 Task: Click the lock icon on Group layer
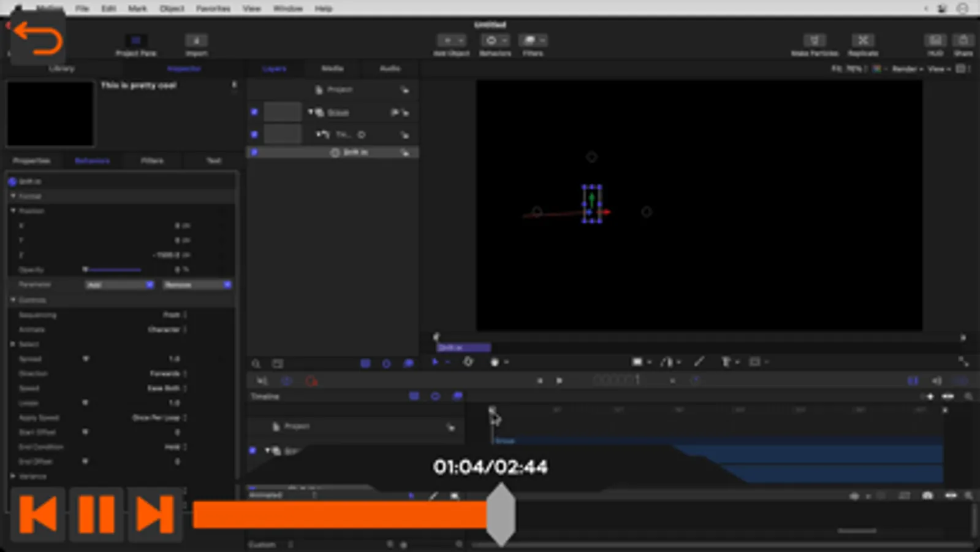[405, 113]
